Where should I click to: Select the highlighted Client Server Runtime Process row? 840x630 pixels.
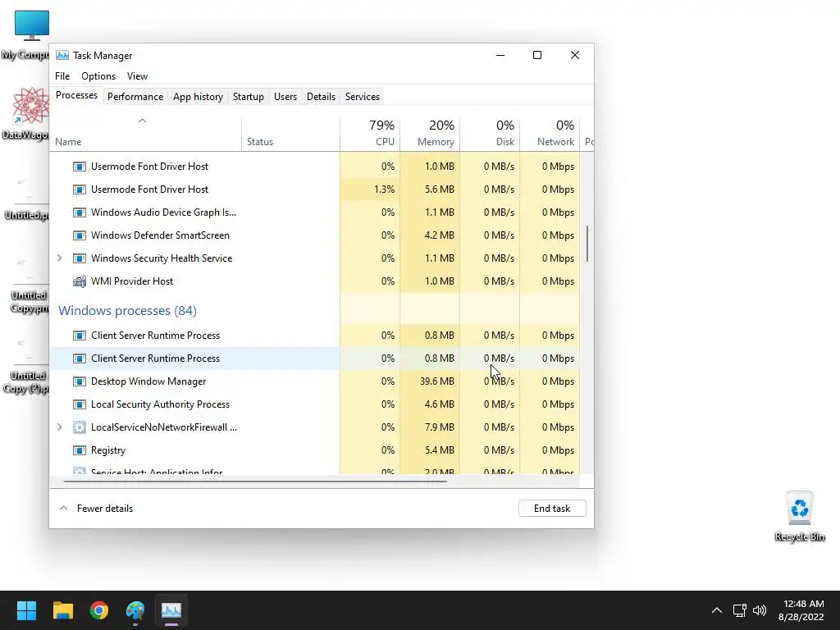tap(315, 358)
